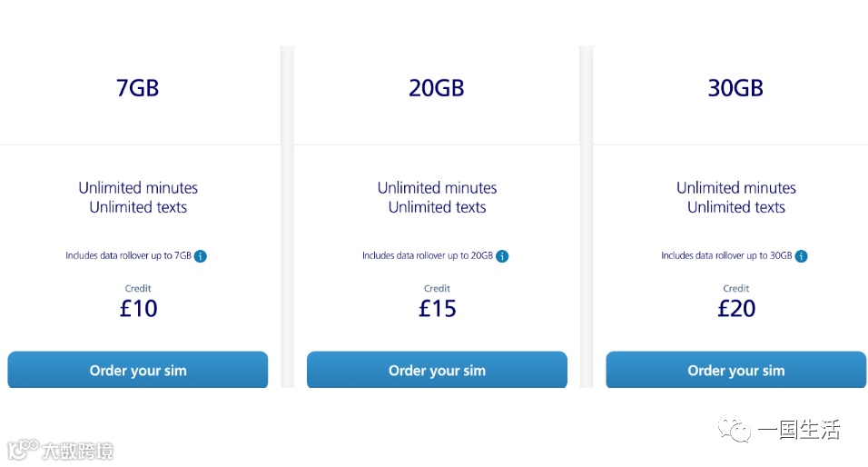868x467 pixels.
Task: Click the 7GB plan heading
Action: (138, 88)
